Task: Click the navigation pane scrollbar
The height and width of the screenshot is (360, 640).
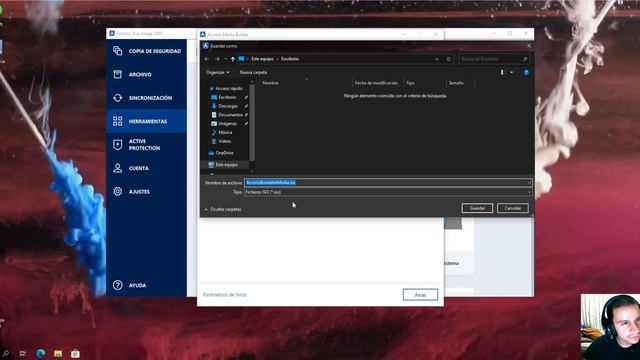Action: [252, 122]
